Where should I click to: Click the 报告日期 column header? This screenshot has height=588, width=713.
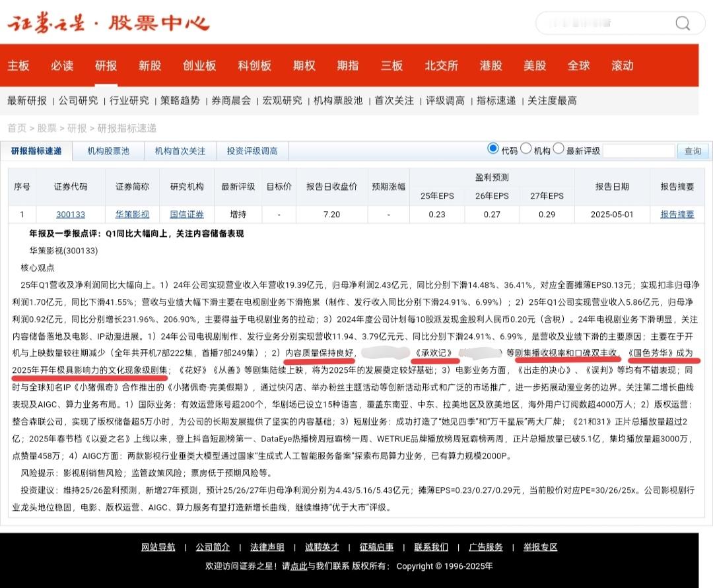coord(612,187)
